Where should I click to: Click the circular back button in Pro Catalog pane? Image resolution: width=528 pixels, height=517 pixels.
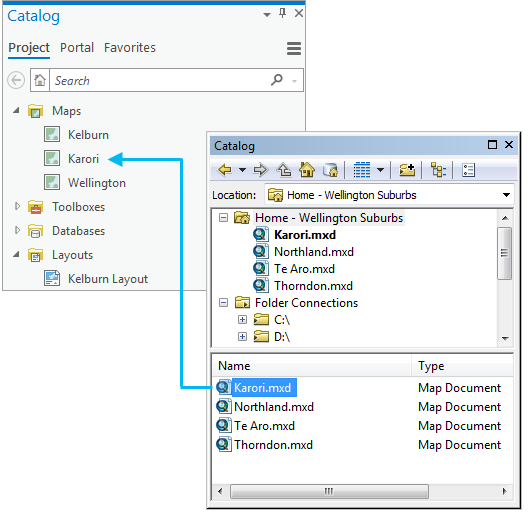(x=16, y=80)
